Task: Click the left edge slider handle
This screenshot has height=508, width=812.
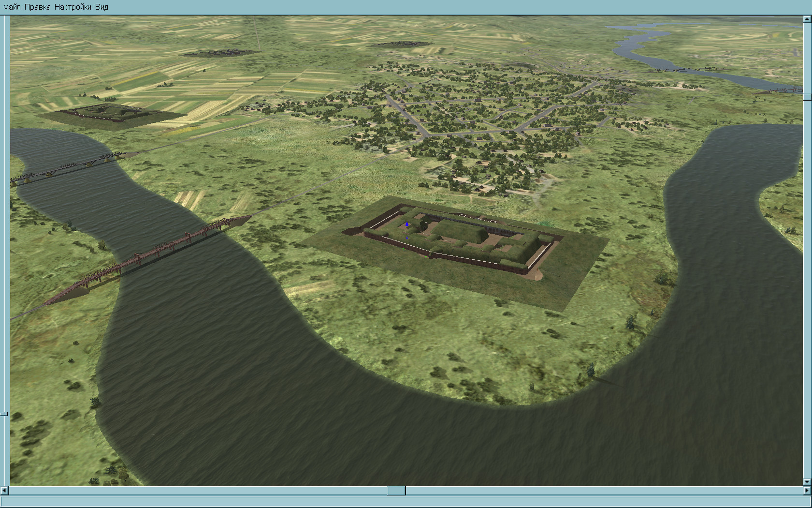Action: (x=4, y=414)
